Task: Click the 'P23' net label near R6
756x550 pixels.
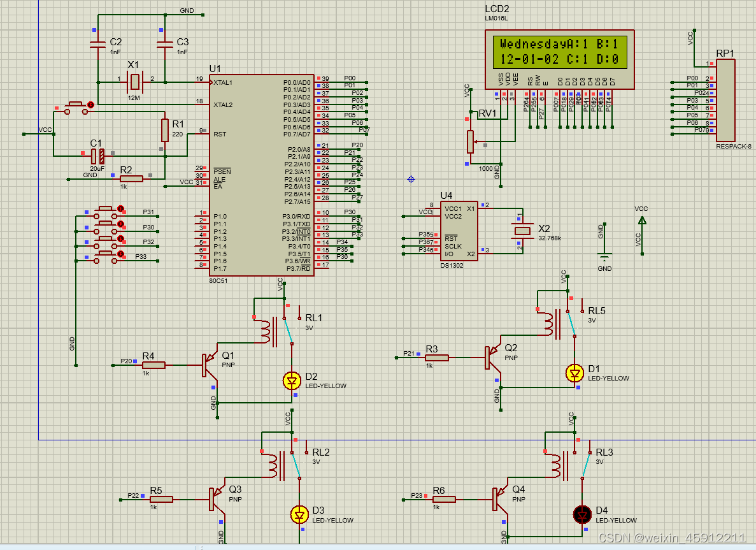Action: tap(417, 495)
